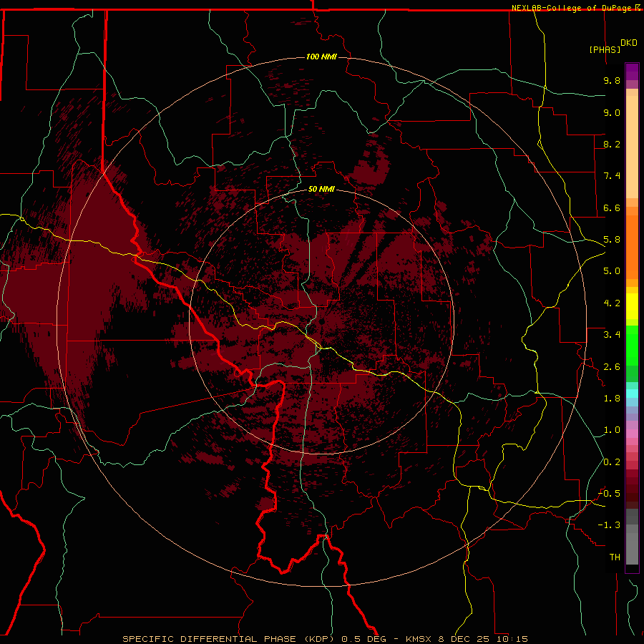Viewport: 644px width, 644px height.
Task: Click the DKD product label
Action: 629,43
